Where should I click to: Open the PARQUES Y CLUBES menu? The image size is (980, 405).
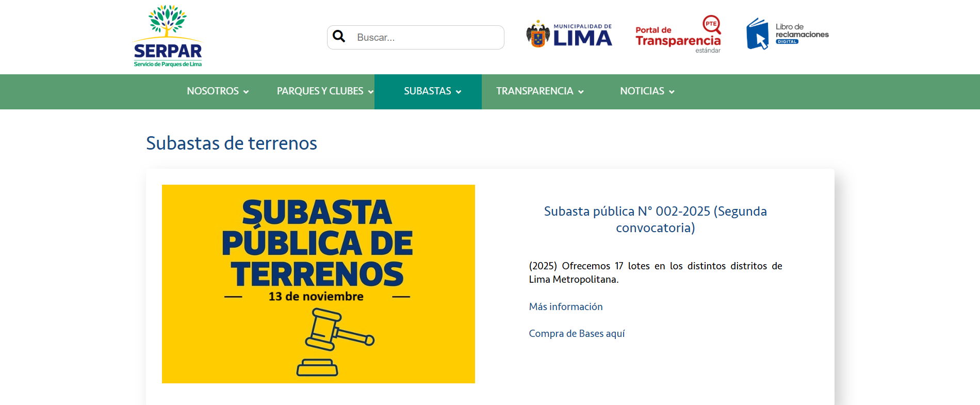[x=325, y=91]
